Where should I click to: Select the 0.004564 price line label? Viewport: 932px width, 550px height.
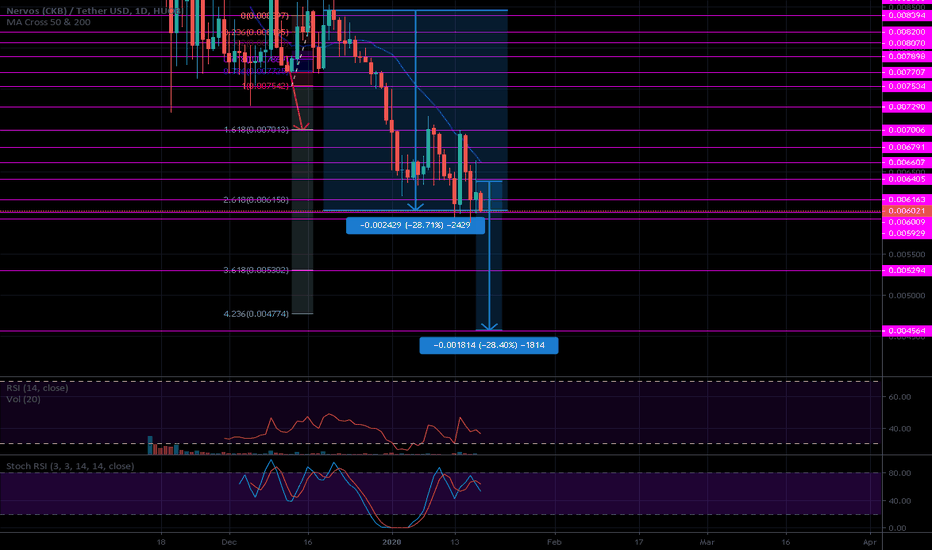point(906,331)
